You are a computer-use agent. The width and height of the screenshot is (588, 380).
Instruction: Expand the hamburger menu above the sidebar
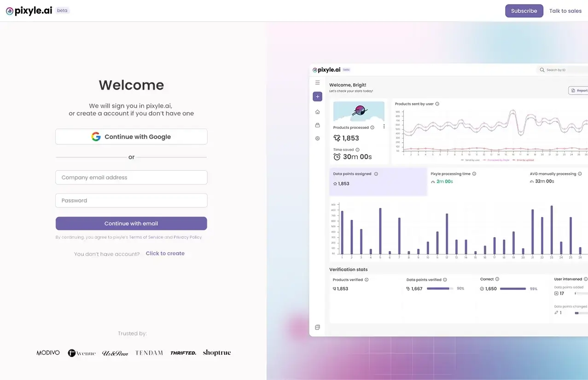point(317,82)
